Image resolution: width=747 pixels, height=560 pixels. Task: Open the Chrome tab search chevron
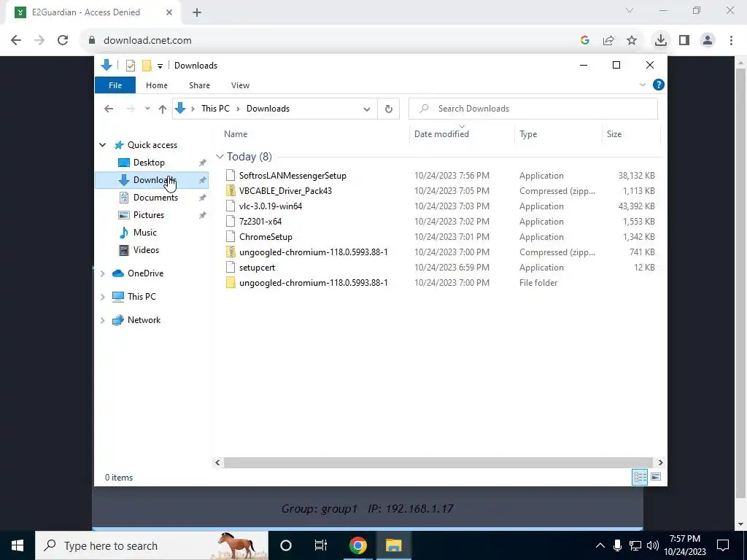click(x=630, y=10)
